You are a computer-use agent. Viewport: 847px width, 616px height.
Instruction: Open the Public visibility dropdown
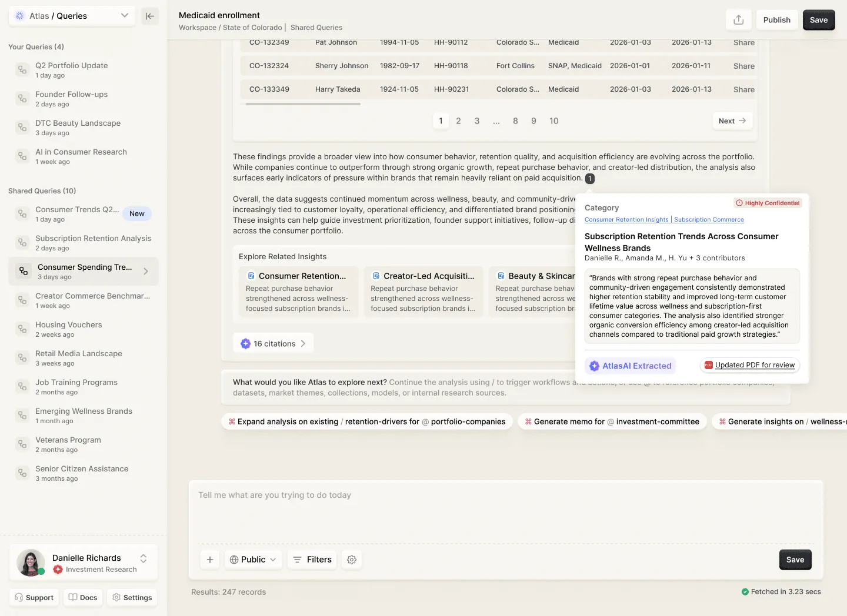pyautogui.click(x=253, y=560)
